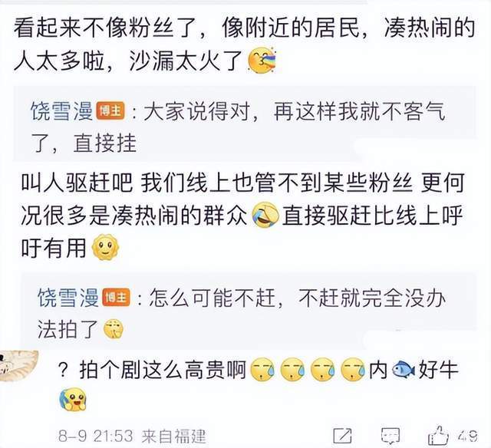Viewport: 491px width, 448px height.
Task: Click the share/repost icon
Action: tap(343, 435)
